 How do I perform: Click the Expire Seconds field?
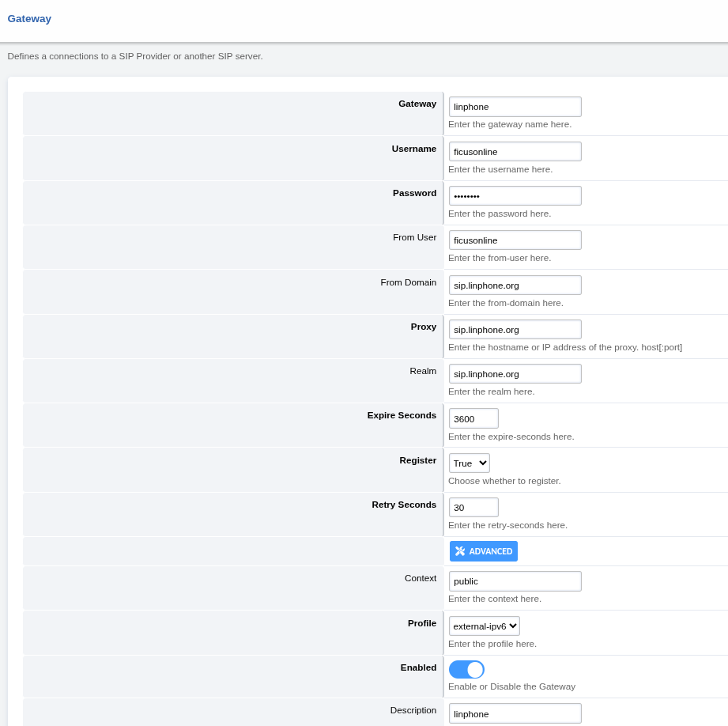pos(473,419)
